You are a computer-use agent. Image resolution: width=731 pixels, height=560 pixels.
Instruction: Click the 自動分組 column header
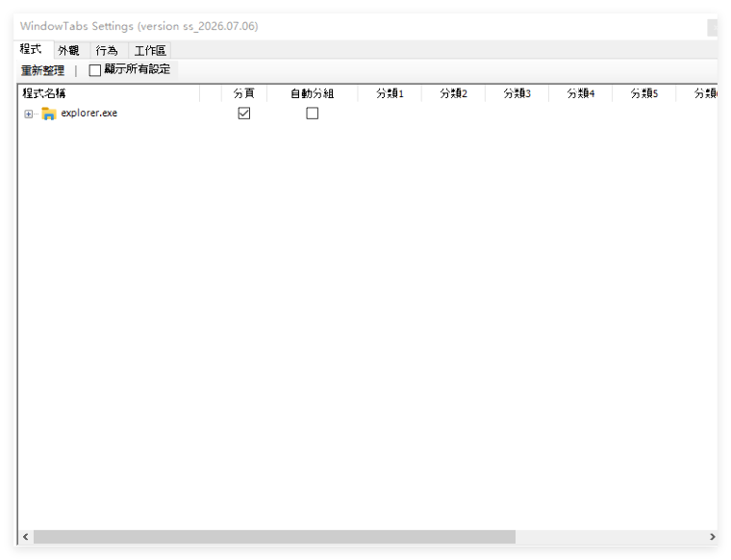click(313, 93)
